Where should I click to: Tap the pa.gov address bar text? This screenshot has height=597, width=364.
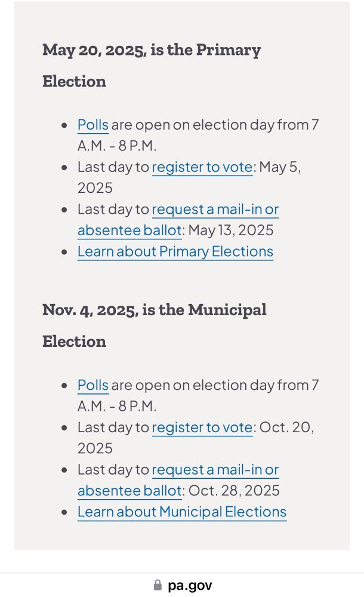(x=190, y=585)
